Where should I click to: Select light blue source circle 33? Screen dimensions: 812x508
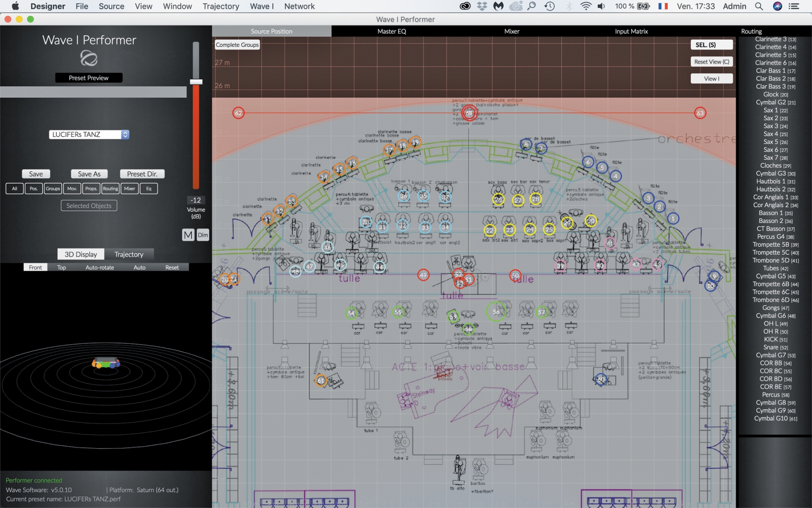(x=425, y=227)
